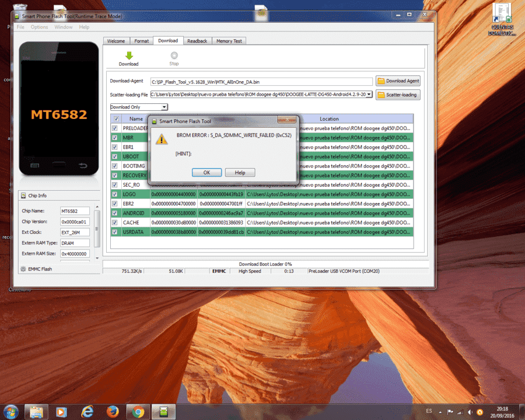The image size is (525, 420).
Task: Open the Download Only mode dropdown
Action: pyautogui.click(x=139, y=107)
